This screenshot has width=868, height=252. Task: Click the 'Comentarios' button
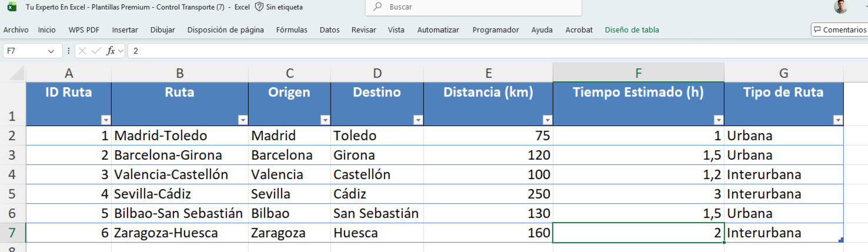click(x=839, y=30)
